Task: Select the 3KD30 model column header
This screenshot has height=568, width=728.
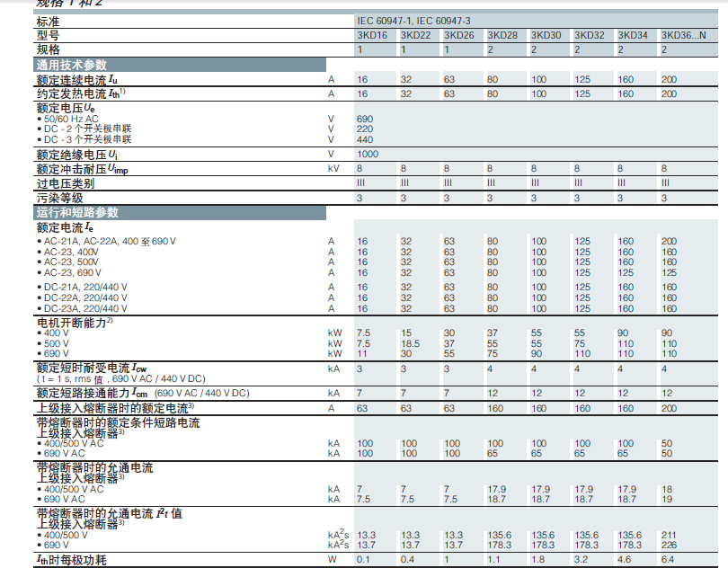Action: (546, 35)
